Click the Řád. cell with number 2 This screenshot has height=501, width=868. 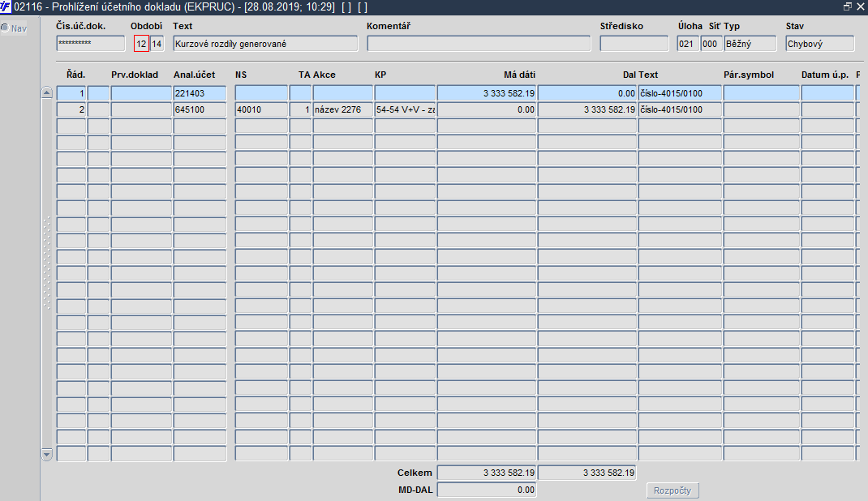[71, 109]
